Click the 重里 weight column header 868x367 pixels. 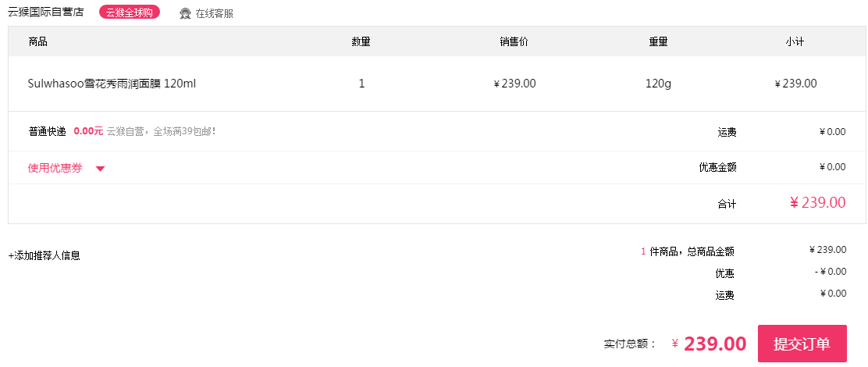click(x=658, y=41)
